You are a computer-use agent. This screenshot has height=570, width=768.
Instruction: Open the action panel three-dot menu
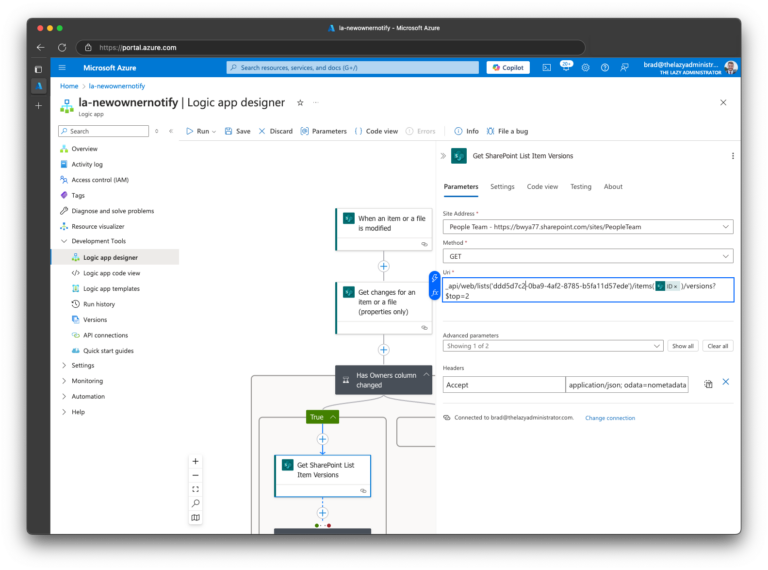pyautogui.click(x=733, y=156)
